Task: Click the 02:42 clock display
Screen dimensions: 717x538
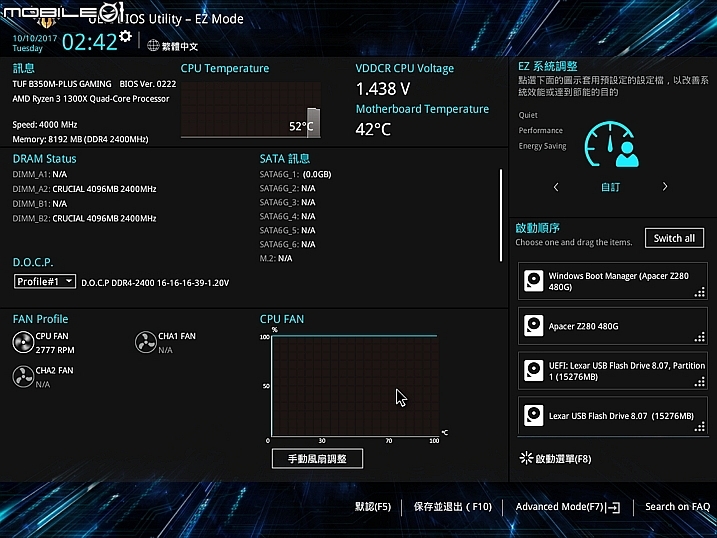Action: 90,42
